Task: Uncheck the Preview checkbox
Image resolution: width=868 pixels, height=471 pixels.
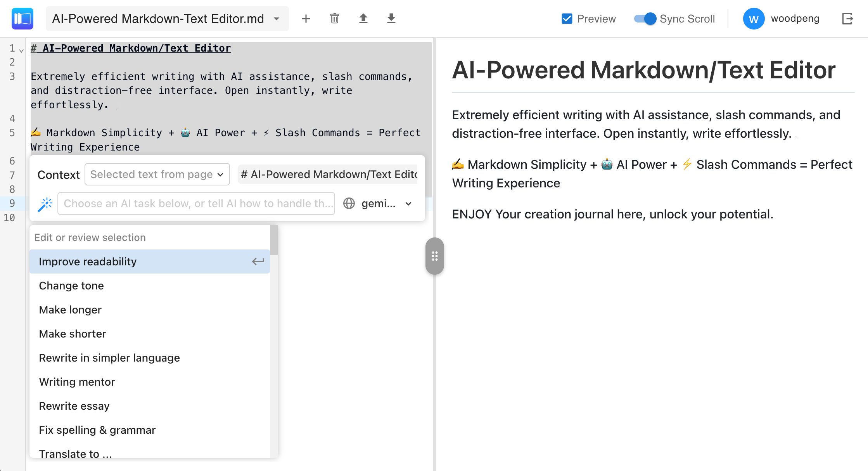Action: (x=566, y=18)
